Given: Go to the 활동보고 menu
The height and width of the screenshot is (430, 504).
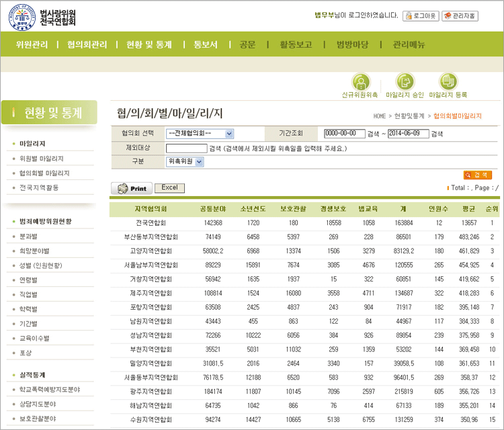Looking at the screenshot, I should tap(296, 45).
